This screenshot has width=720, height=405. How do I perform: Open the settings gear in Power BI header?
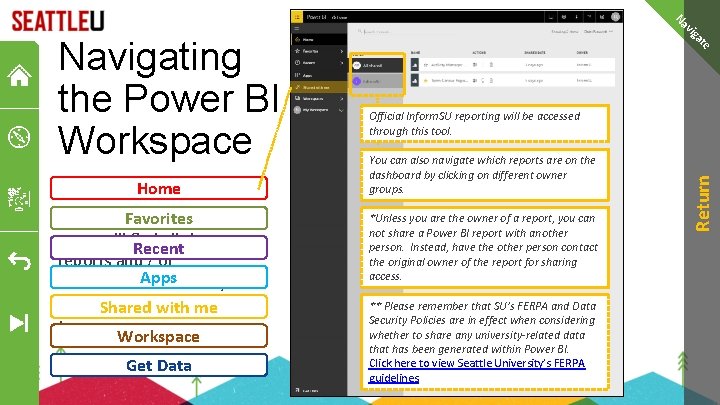(564, 17)
